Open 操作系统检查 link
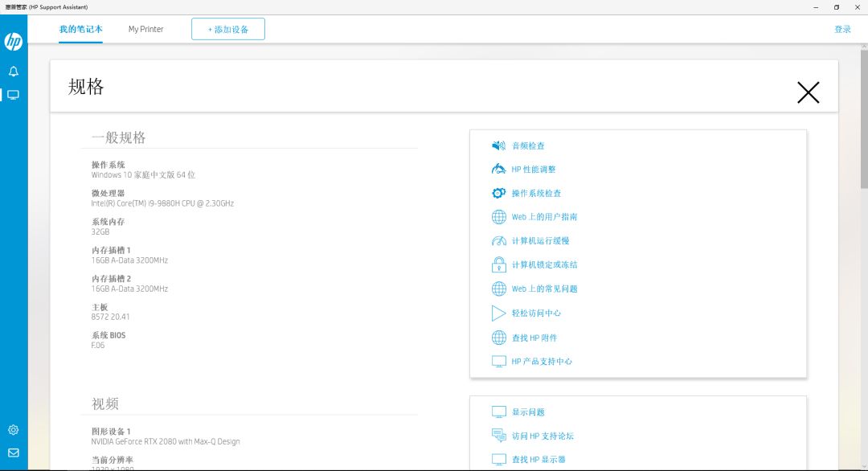 (536, 193)
